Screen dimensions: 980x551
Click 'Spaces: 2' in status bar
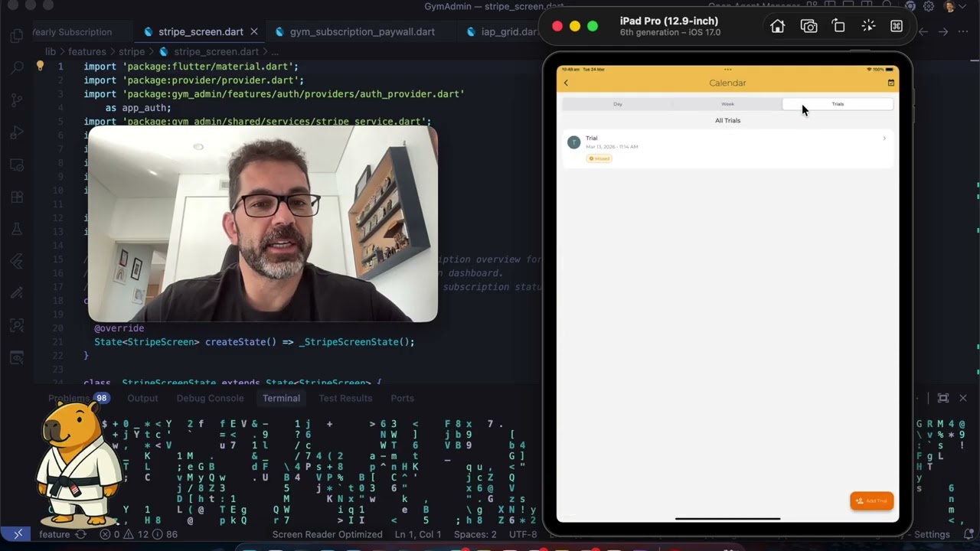pos(475,534)
